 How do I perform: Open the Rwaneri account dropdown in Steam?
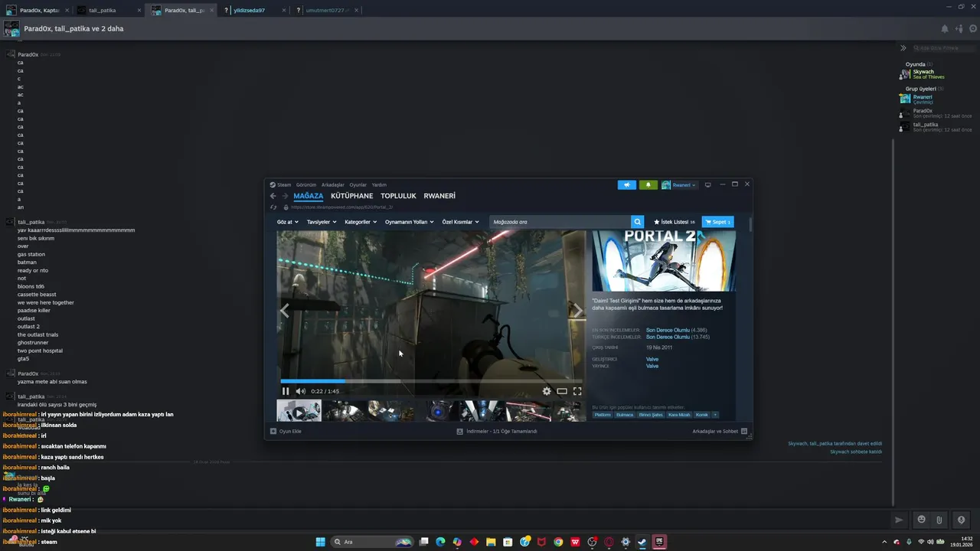click(x=679, y=184)
